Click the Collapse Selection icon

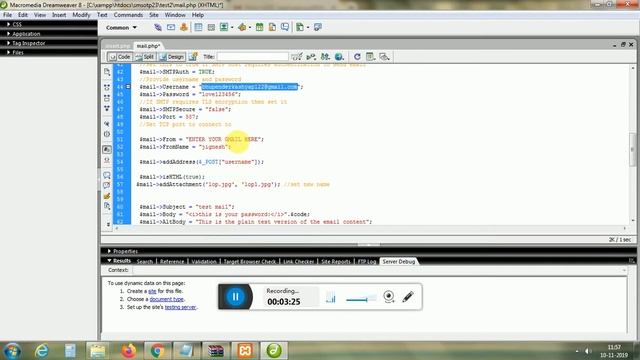pos(107,98)
